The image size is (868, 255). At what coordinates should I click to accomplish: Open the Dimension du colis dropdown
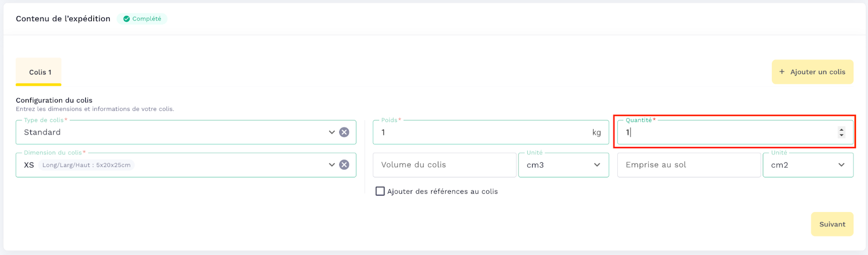click(x=331, y=165)
